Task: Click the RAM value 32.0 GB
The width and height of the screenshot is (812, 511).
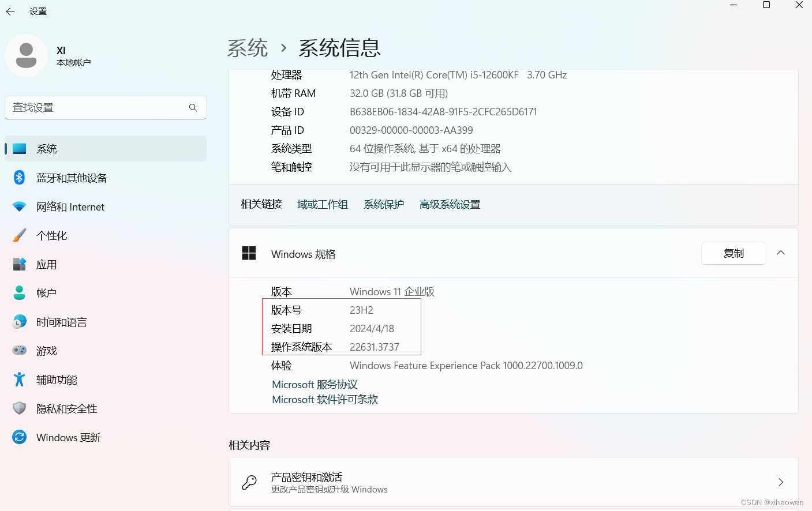Action: (399, 93)
